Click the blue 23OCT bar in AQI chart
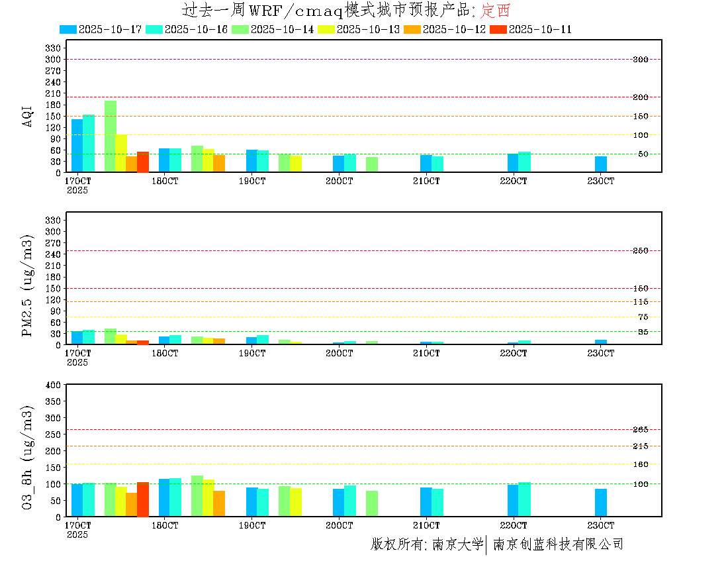 [600, 164]
